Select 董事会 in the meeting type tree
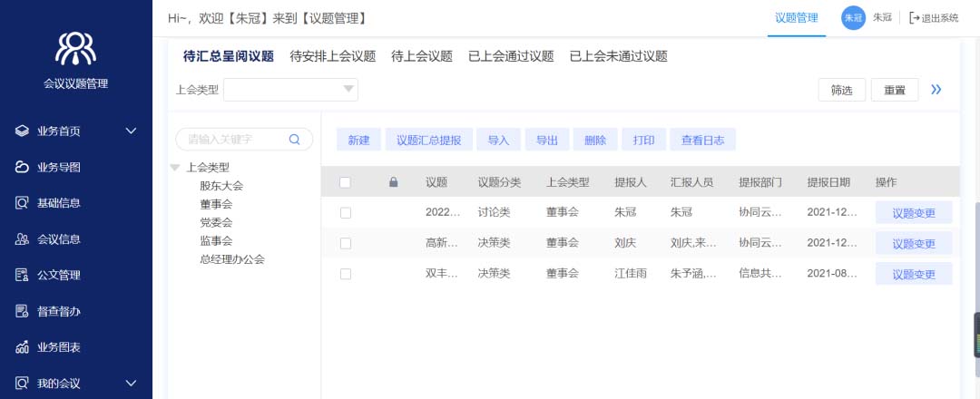The image size is (980, 399). (216, 204)
